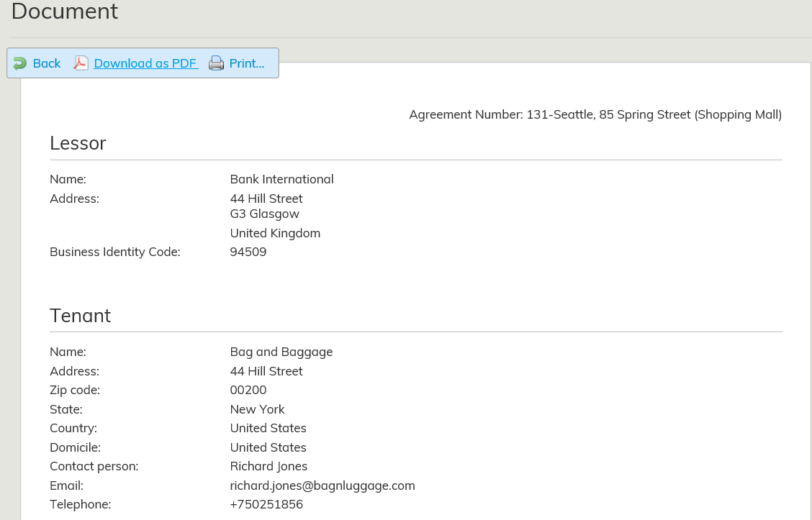Select the Print... link
Viewport: 812px width, 520px height.
click(x=247, y=63)
